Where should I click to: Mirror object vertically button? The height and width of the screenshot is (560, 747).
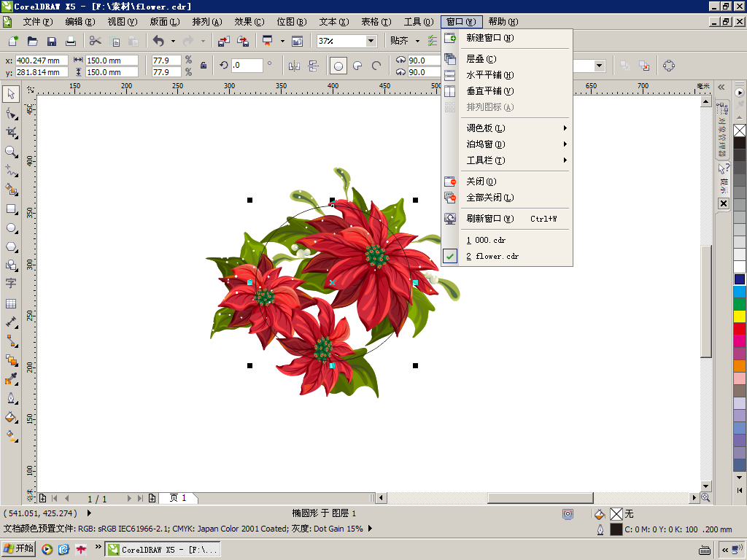click(x=313, y=66)
